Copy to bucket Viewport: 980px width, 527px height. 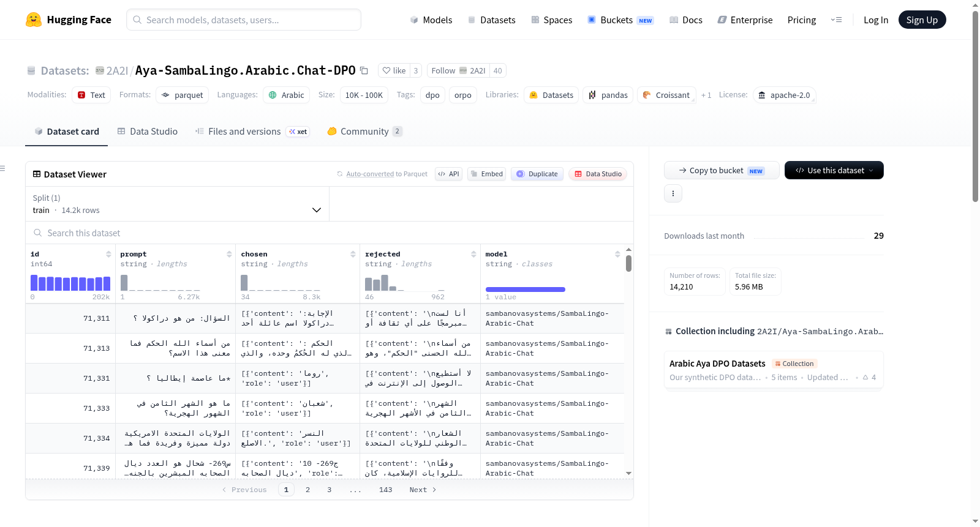pos(722,170)
